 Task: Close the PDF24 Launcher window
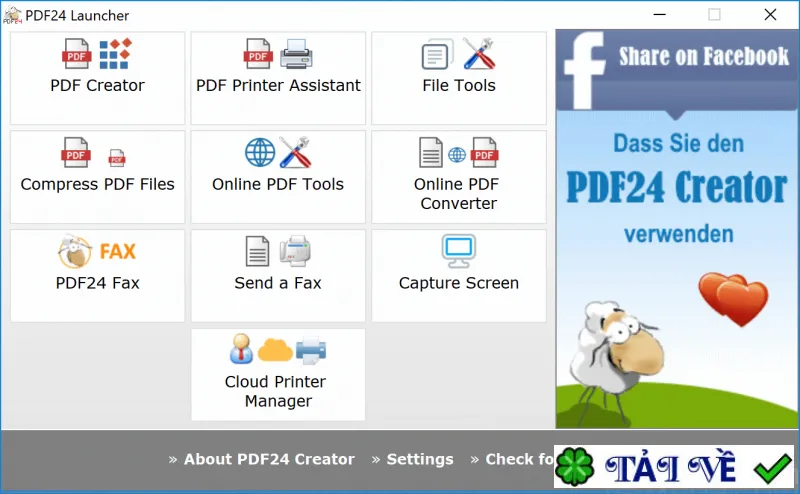coord(770,14)
